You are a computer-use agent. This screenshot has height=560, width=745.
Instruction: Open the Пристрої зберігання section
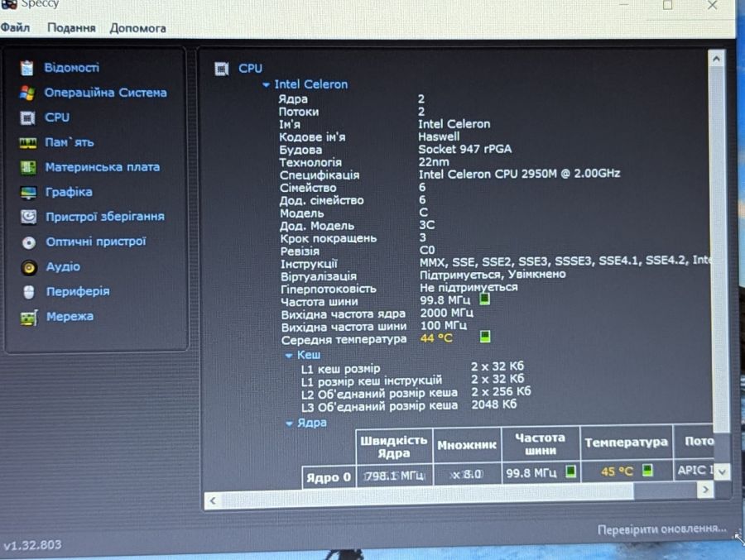click(105, 217)
